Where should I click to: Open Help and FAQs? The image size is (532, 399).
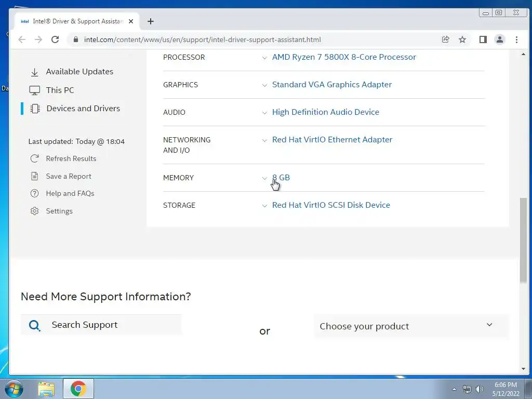(70, 193)
